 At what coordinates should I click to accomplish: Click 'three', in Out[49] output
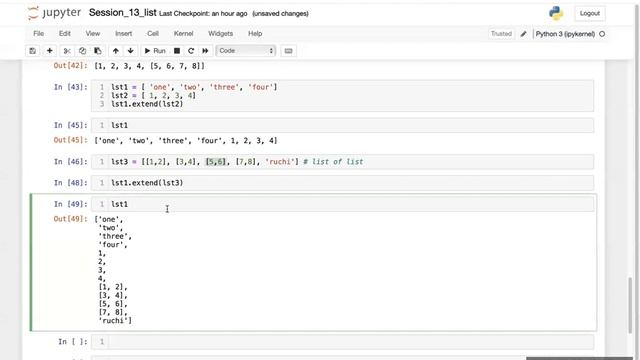(x=115, y=236)
